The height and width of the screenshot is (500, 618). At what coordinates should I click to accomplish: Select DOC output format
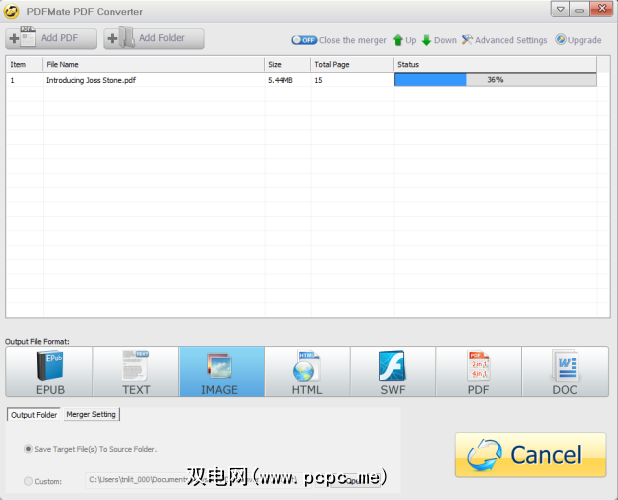[565, 372]
